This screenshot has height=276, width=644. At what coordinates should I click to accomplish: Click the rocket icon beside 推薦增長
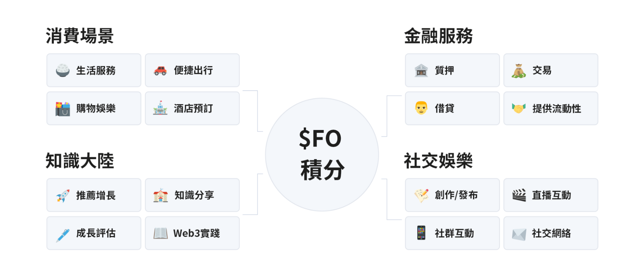pyautogui.click(x=63, y=195)
